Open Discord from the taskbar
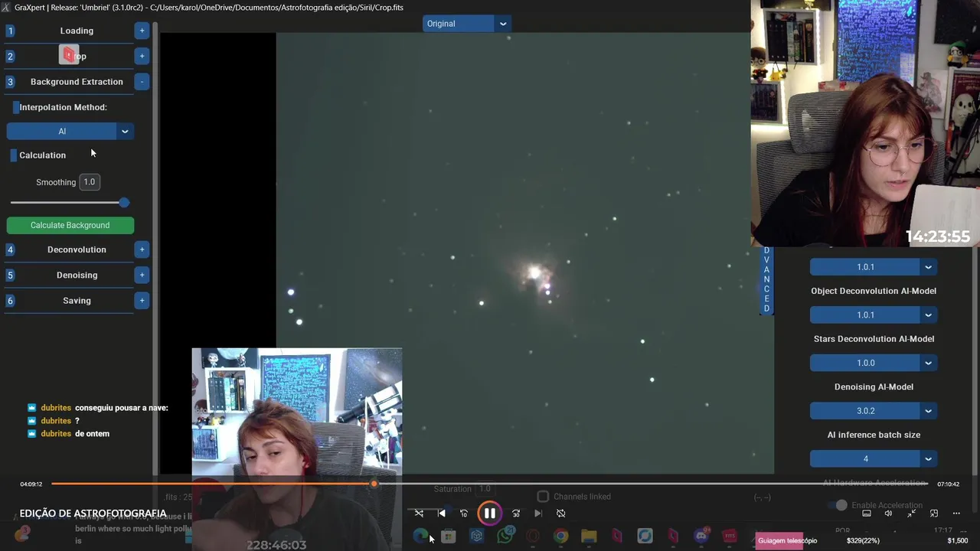This screenshot has width=980, height=551. 701,536
